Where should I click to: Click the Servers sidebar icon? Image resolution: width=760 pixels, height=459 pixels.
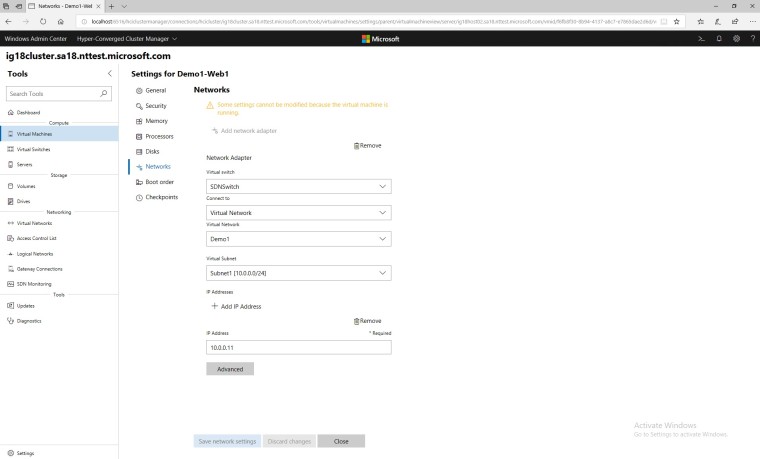click(x=11, y=164)
